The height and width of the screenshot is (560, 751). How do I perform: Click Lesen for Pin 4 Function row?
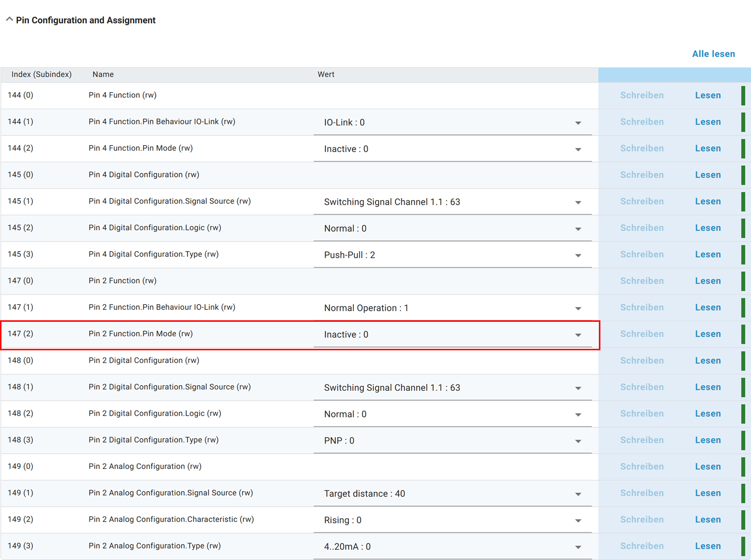pyautogui.click(x=707, y=96)
